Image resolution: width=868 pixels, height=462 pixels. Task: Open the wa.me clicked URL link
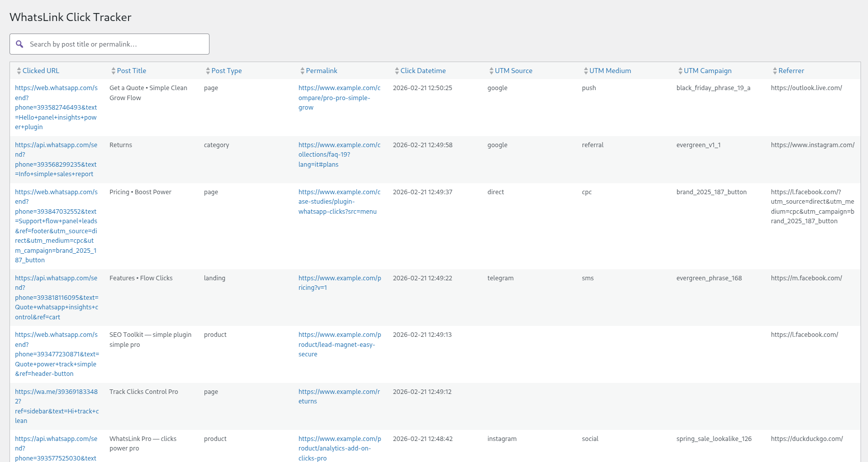coord(56,406)
